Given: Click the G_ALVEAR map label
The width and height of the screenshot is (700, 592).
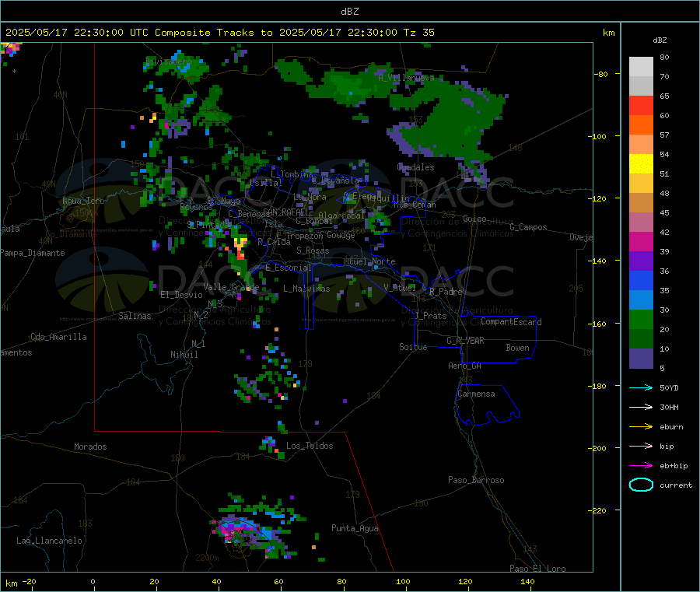Looking at the screenshot, I should (465, 341).
